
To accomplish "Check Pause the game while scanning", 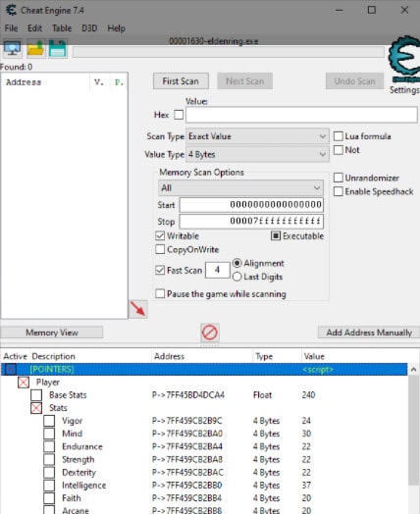I will [x=160, y=293].
